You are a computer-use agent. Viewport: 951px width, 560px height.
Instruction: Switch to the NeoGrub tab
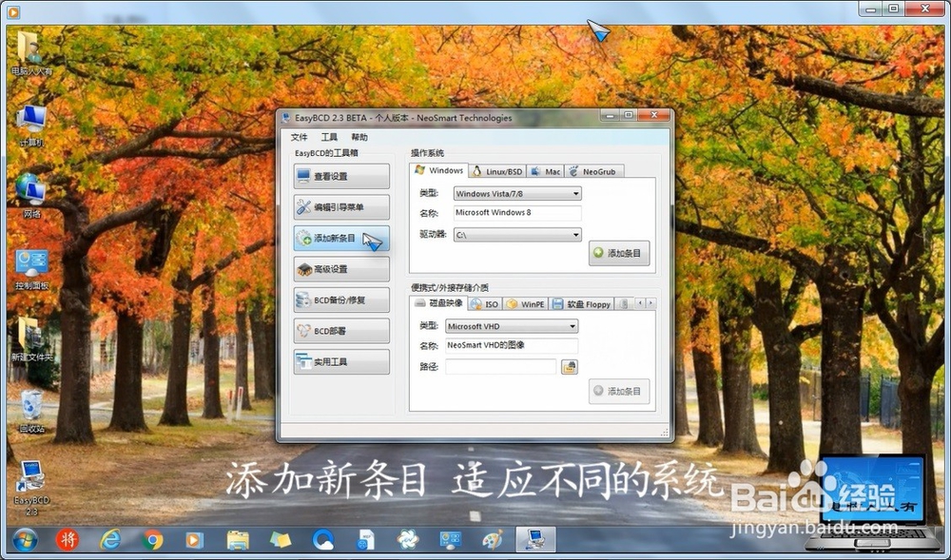pyautogui.click(x=593, y=171)
